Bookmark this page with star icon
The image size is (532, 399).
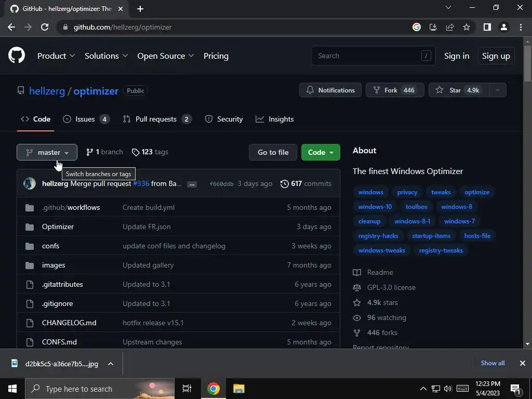[467, 27]
